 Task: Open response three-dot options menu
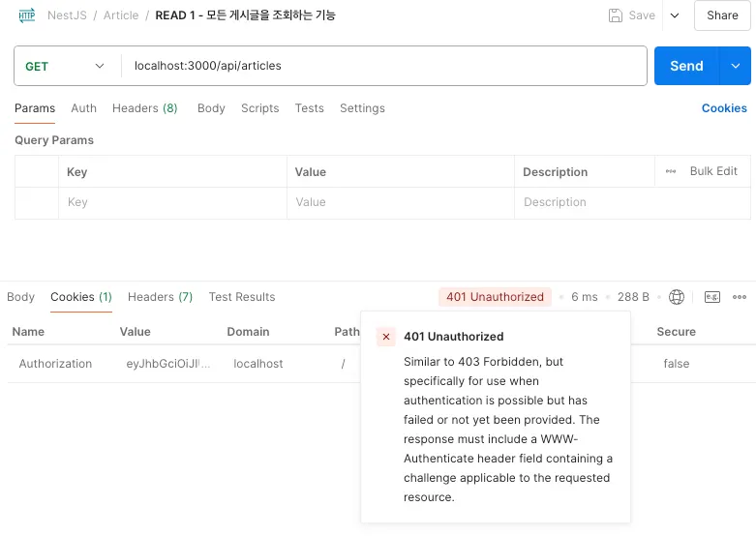pyautogui.click(x=740, y=297)
